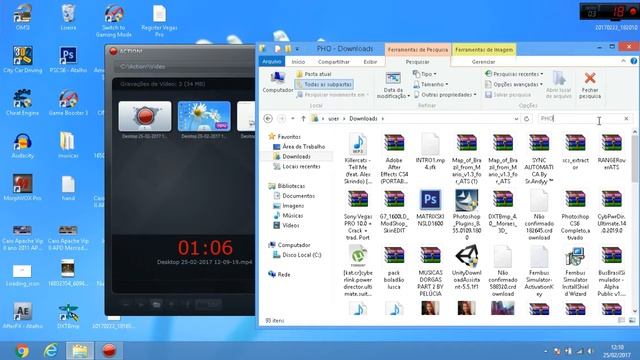The width and height of the screenshot is (640, 360).
Task: Collapse the Explorer ribbon chevron
Action: [x=623, y=61]
